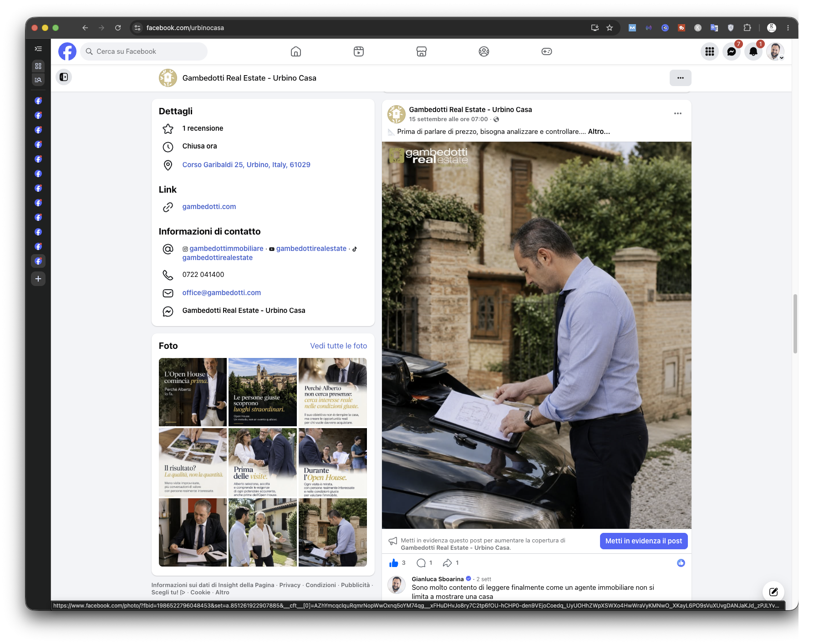Click office@gambedotti.com email link

click(221, 293)
